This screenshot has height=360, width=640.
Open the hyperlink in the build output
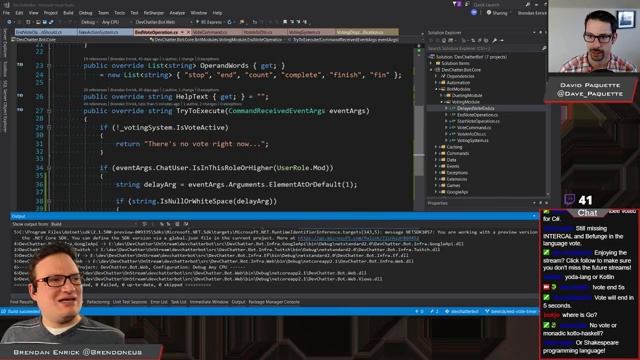click(x=358, y=238)
